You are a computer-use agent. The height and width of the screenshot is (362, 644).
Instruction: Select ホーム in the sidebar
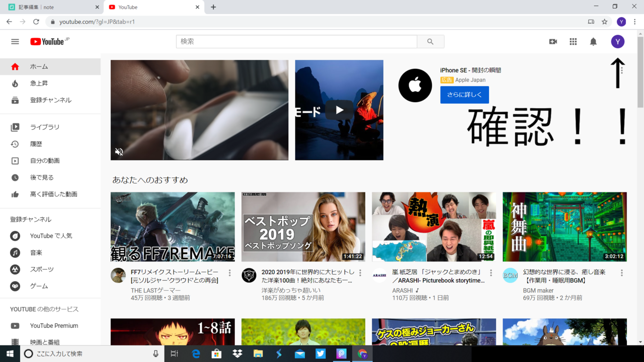(50, 66)
